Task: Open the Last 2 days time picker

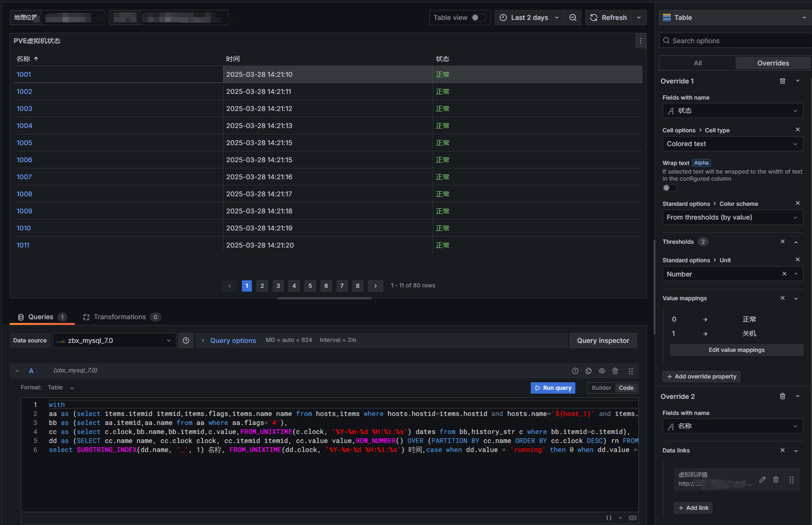Action: pos(529,18)
